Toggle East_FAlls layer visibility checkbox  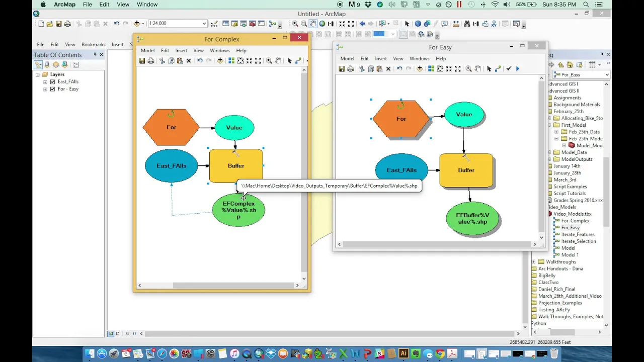[52, 81]
